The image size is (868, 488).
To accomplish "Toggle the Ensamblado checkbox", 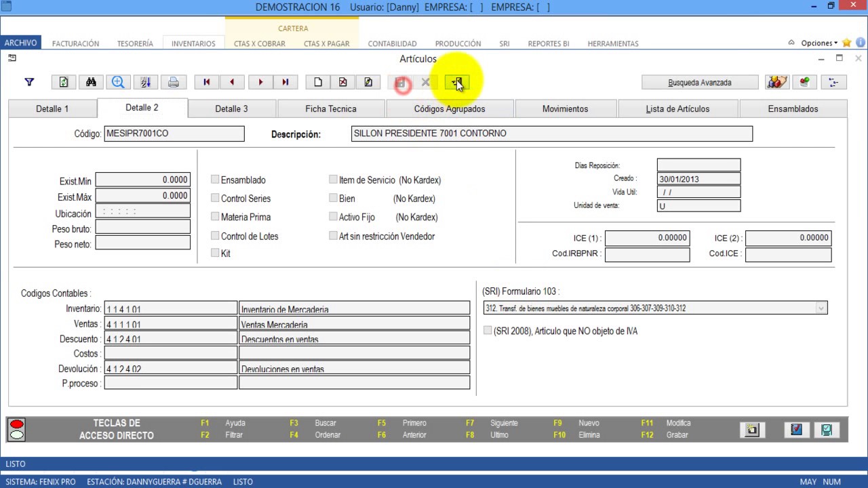I will pyautogui.click(x=215, y=180).
